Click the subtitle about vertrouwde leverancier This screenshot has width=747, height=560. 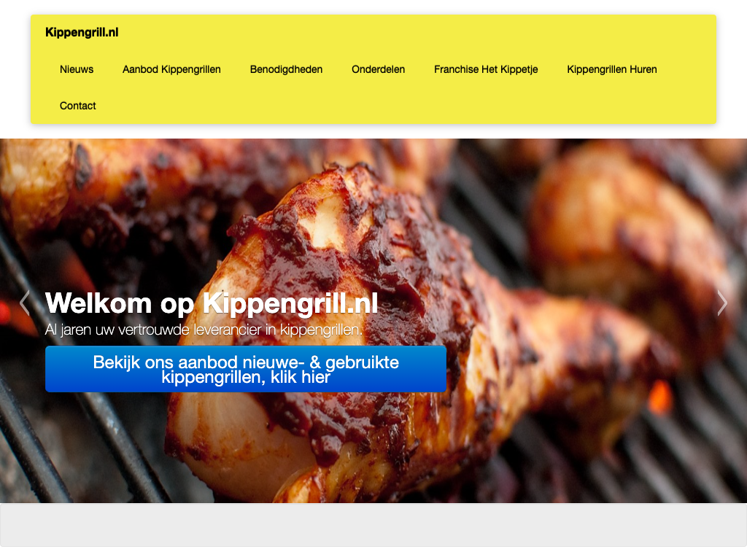click(204, 330)
